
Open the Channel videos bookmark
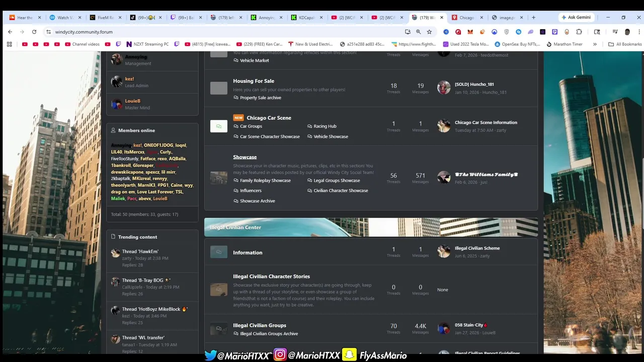click(83, 44)
